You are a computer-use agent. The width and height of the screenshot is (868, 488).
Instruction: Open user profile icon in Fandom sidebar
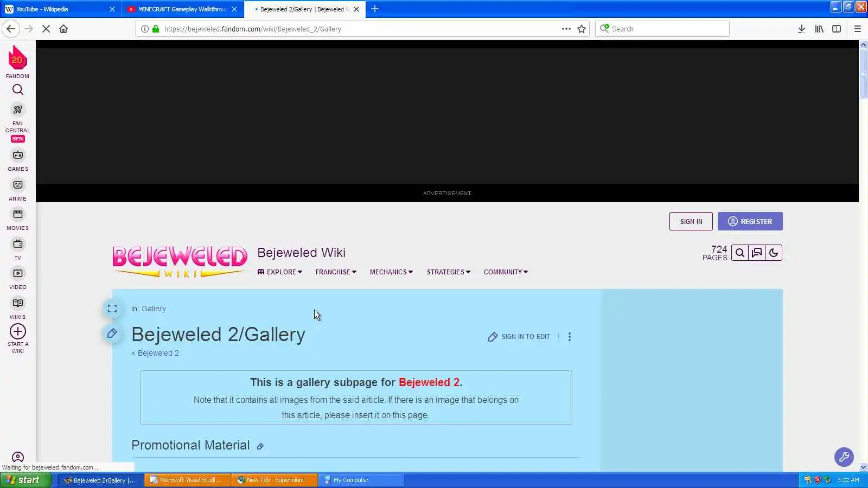[x=18, y=458]
